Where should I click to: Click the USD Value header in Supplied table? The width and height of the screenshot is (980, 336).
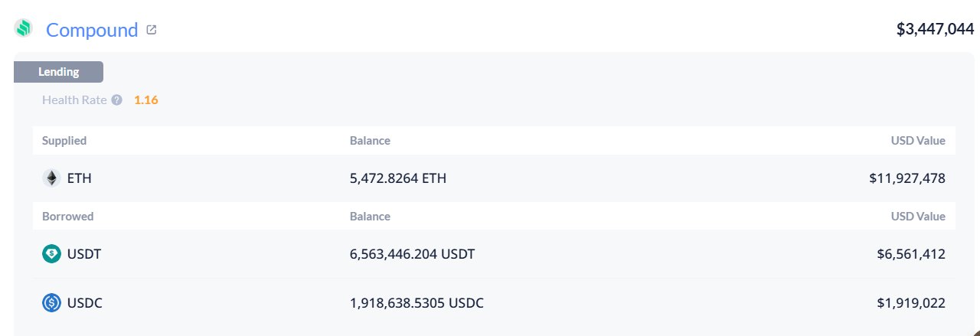point(918,141)
